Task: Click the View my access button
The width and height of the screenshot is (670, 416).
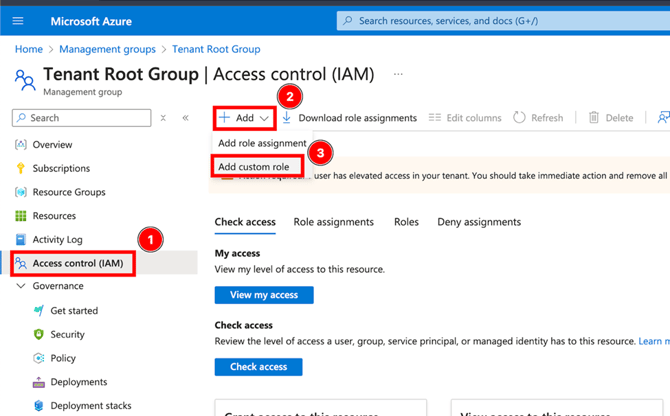Action: pyautogui.click(x=264, y=295)
